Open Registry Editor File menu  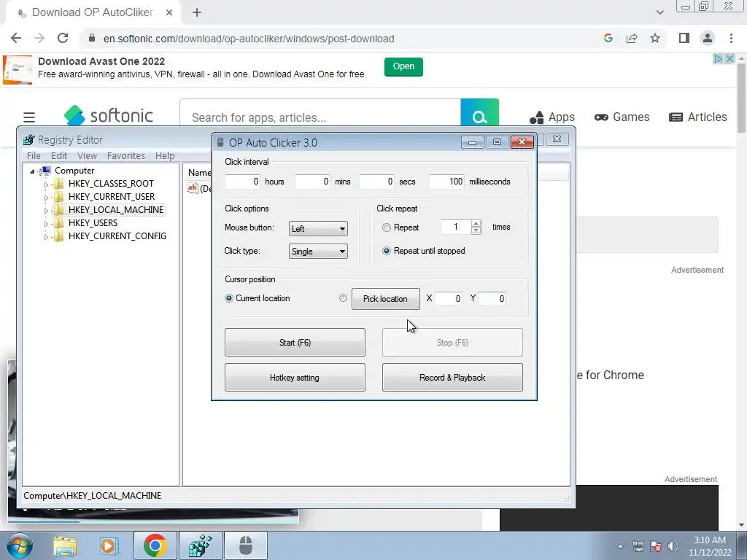(34, 156)
